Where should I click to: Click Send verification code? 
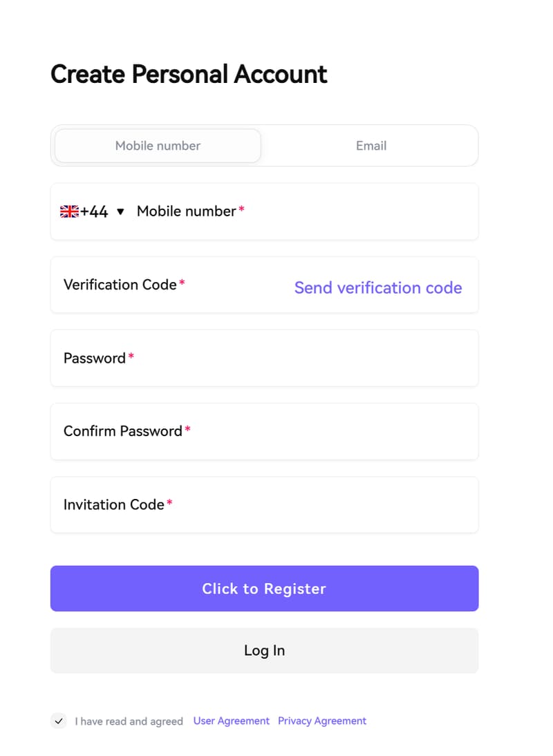tap(378, 287)
